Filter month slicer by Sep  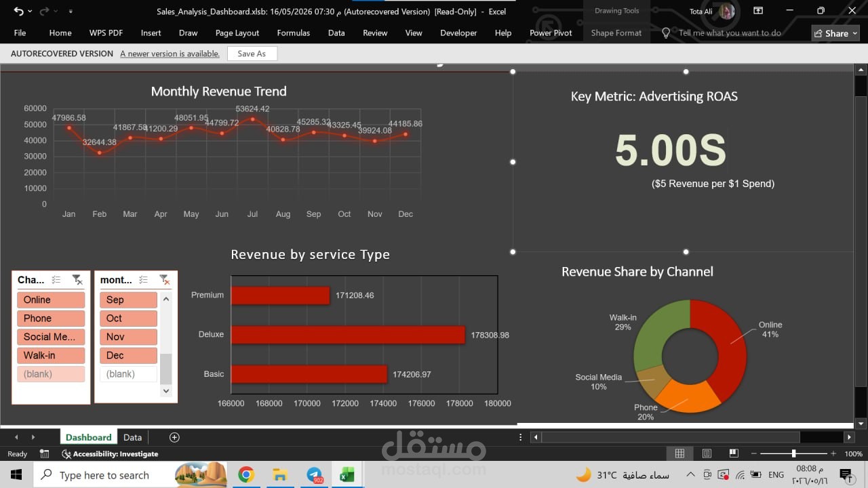[128, 300]
